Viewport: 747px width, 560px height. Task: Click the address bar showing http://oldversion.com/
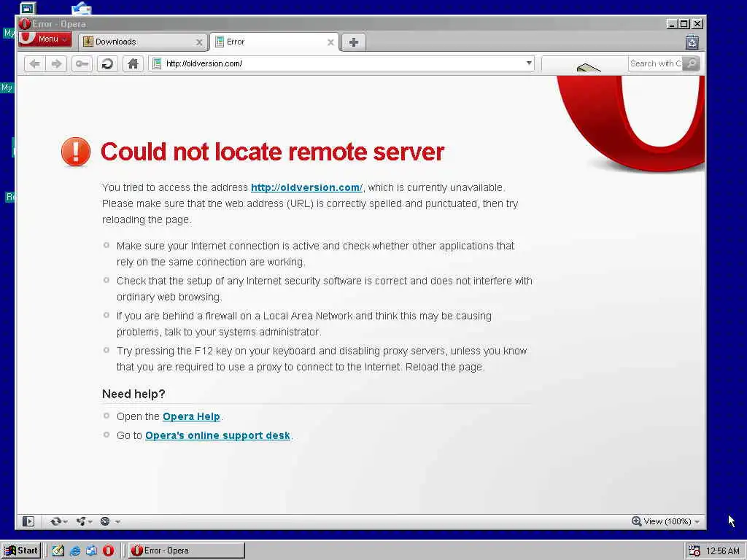click(x=343, y=63)
